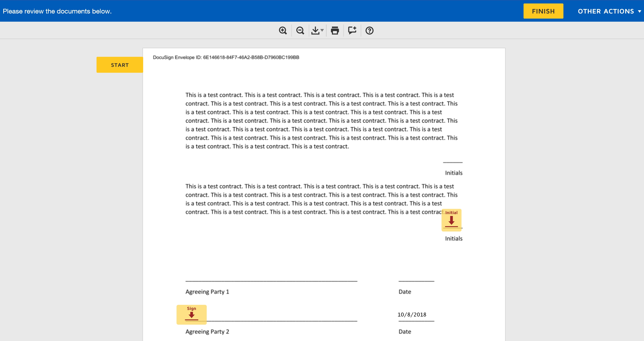
Task: Expand the download options arrow
Action: pyautogui.click(x=322, y=30)
